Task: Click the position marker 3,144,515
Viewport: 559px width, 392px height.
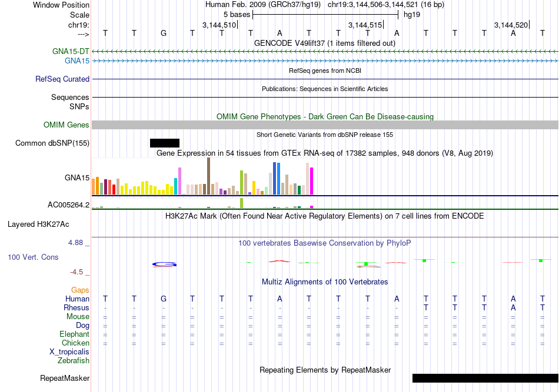Action: pyautogui.click(x=365, y=25)
